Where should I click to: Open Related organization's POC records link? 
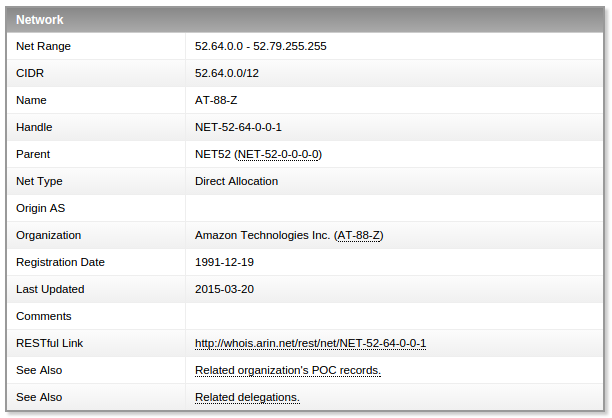point(288,371)
